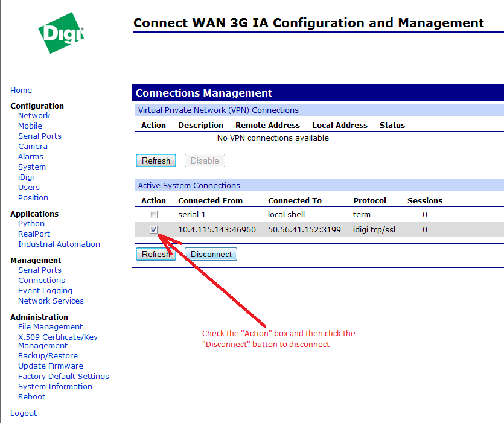
Task: Click the greyed-out Disable button
Action: 205,161
